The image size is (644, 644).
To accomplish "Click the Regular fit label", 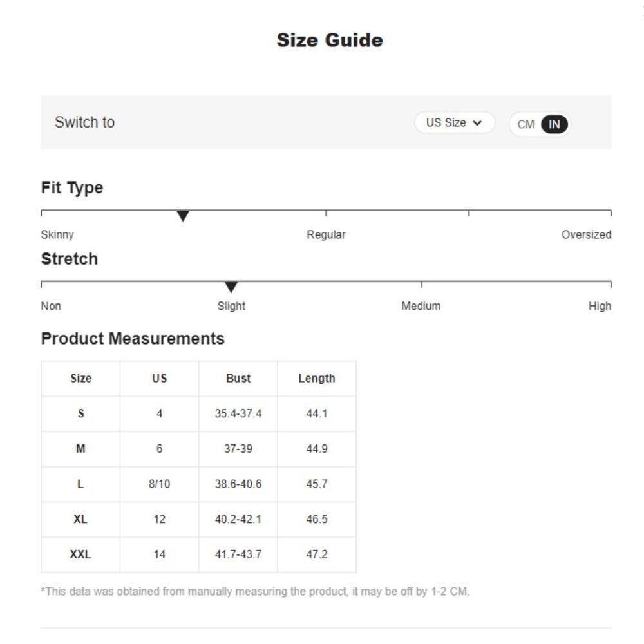I will 326,234.
